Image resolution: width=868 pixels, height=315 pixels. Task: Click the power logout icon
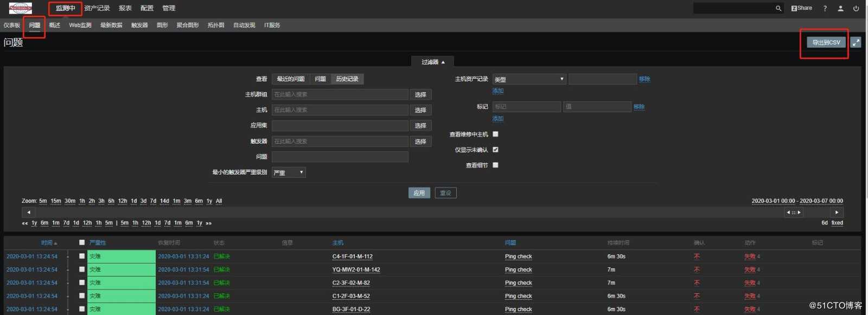coord(856,8)
